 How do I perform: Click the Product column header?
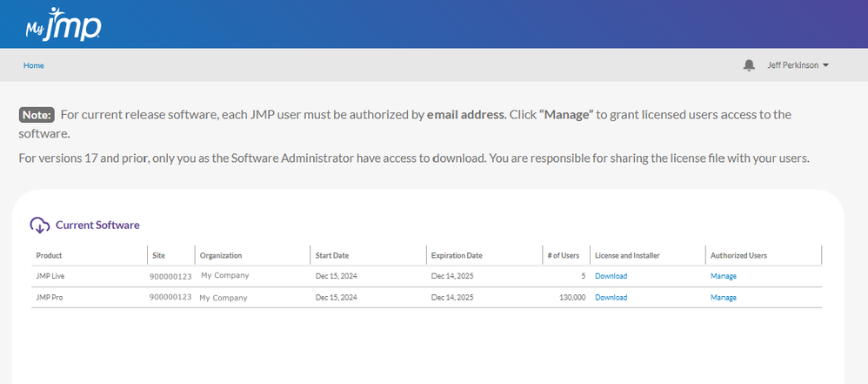click(49, 255)
